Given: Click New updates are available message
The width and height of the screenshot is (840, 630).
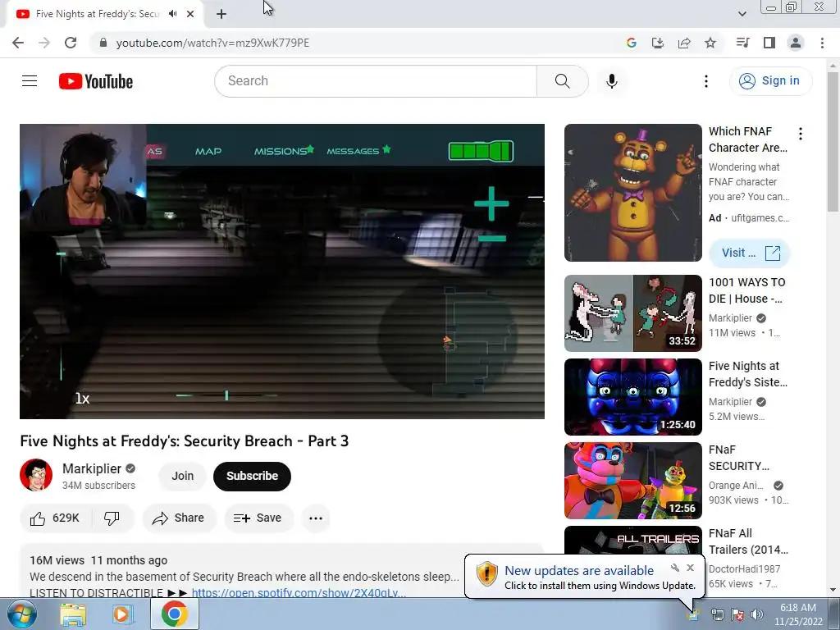Looking at the screenshot, I should 579,571.
